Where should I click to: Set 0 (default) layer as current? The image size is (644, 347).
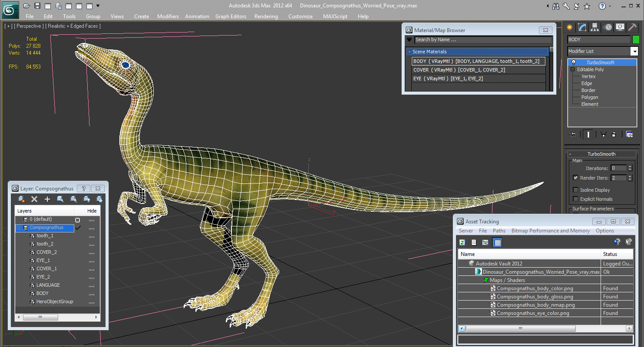pos(78,220)
